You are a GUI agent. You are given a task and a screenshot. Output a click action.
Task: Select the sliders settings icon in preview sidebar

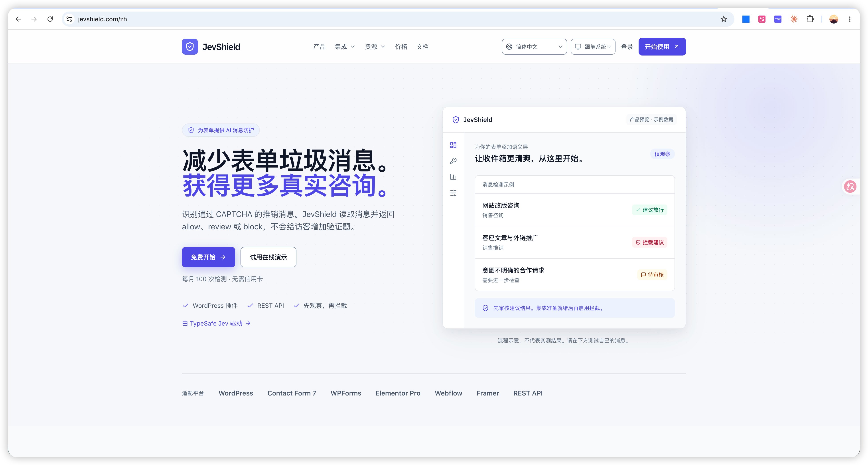[453, 193]
